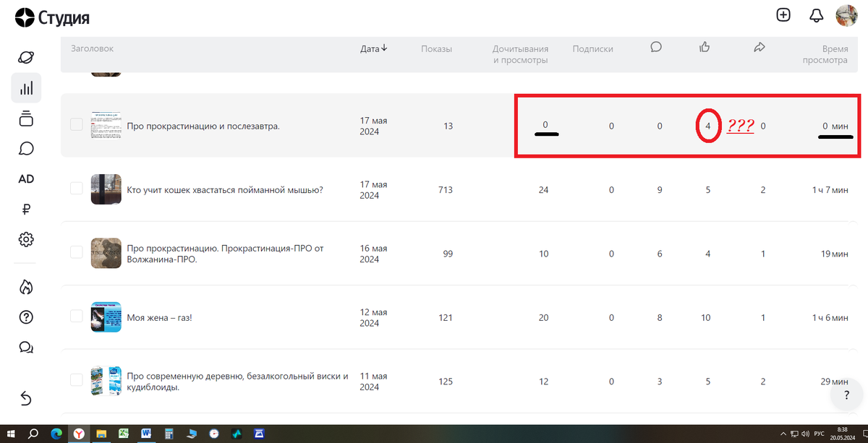Viewport: 868px width, 443px height.
Task: Click the Подписки column header
Action: click(592, 49)
